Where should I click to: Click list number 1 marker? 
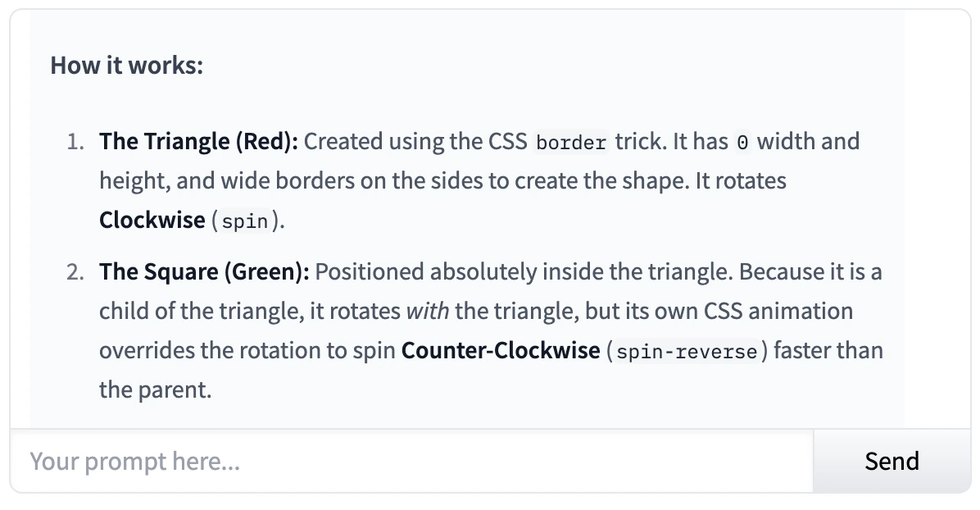(x=75, y=142)
